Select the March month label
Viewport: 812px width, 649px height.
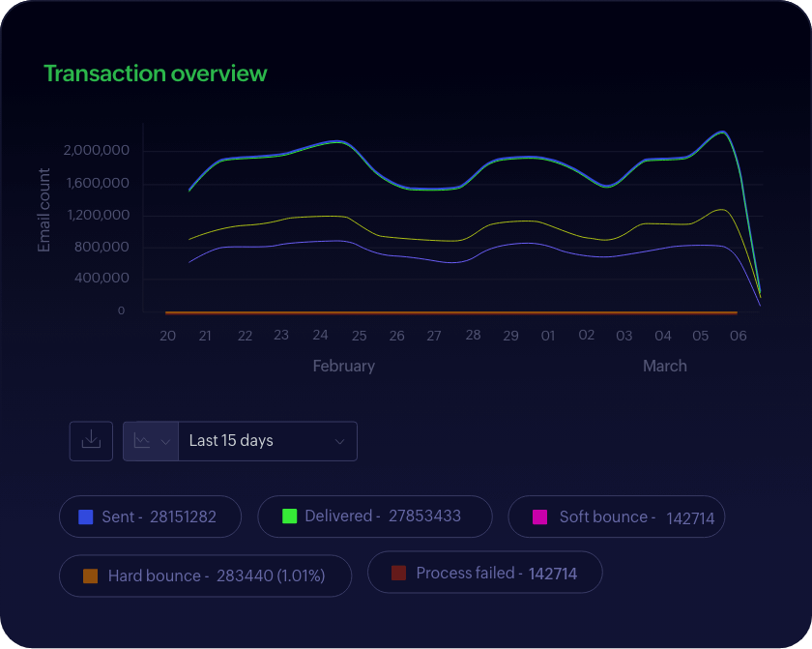[664, 367]
